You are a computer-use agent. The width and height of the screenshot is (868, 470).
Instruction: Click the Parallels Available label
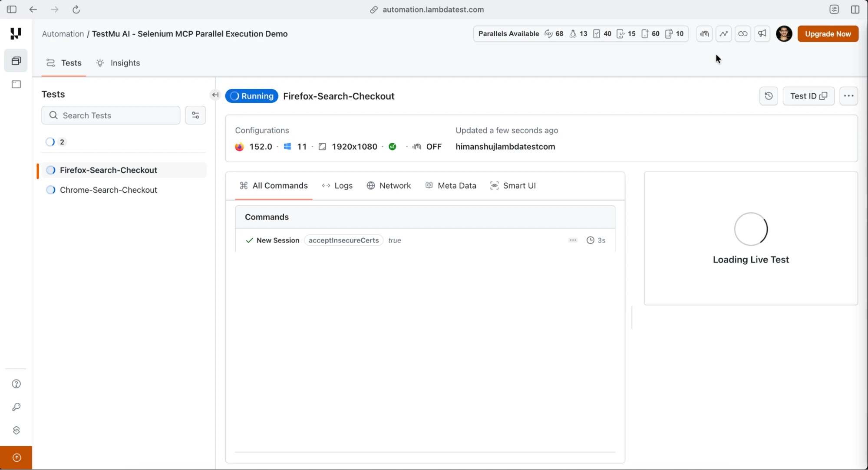click(x=508, y=34)
